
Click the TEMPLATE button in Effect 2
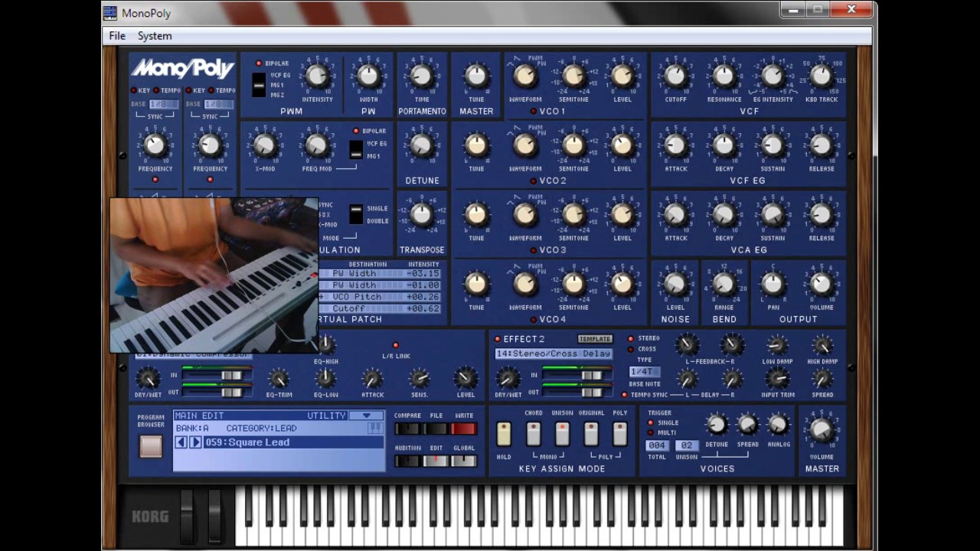tap(595, 339)
